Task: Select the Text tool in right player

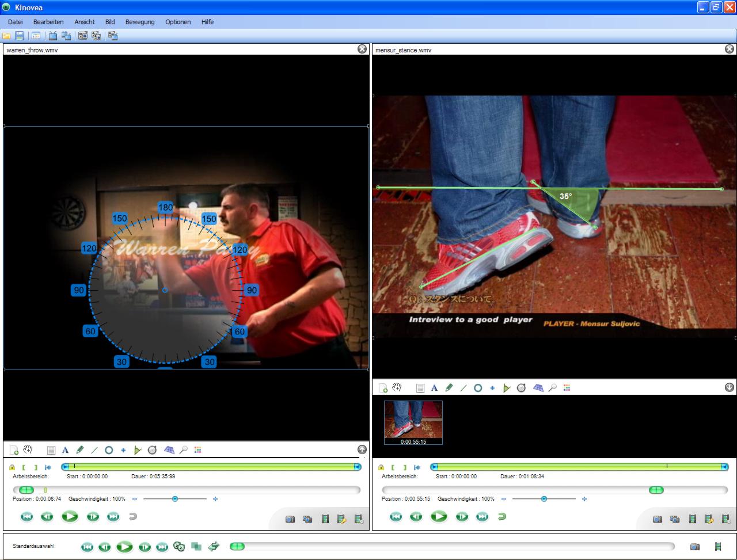Action: [435, 388]
